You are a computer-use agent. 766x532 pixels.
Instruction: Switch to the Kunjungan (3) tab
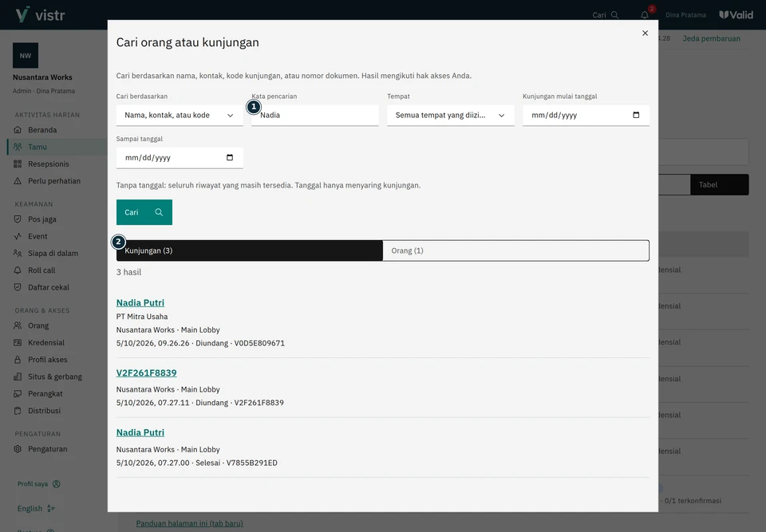250,250
